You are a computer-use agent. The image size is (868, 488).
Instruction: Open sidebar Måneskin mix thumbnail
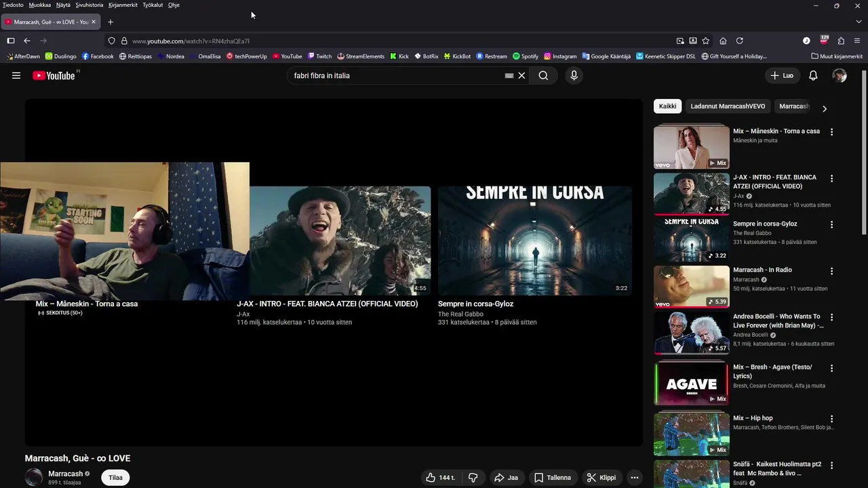pos(691,146)
